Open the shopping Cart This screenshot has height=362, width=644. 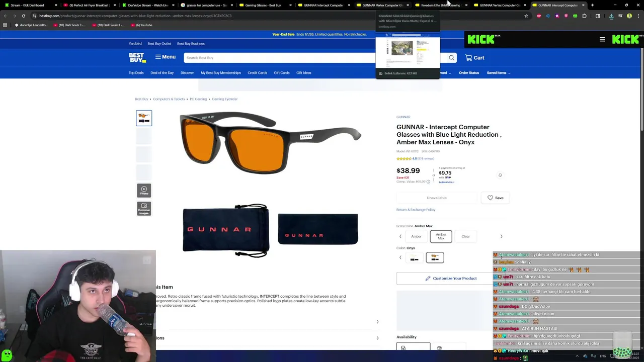474,58
